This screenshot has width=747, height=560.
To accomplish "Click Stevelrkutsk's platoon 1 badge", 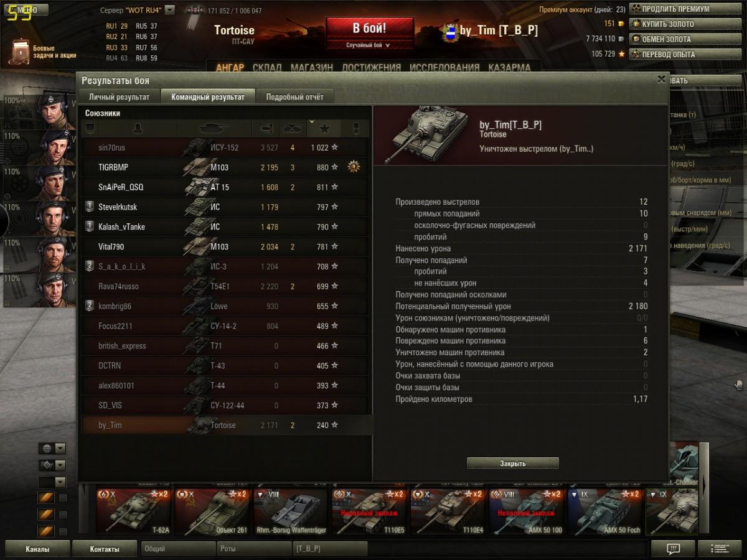I will point(89,207).
